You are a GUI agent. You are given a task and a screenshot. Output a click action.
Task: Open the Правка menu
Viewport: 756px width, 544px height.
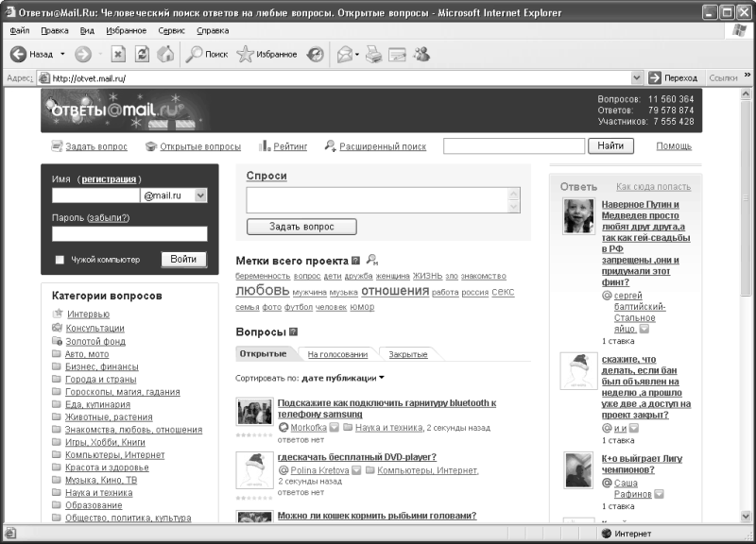tap(55, 31)
